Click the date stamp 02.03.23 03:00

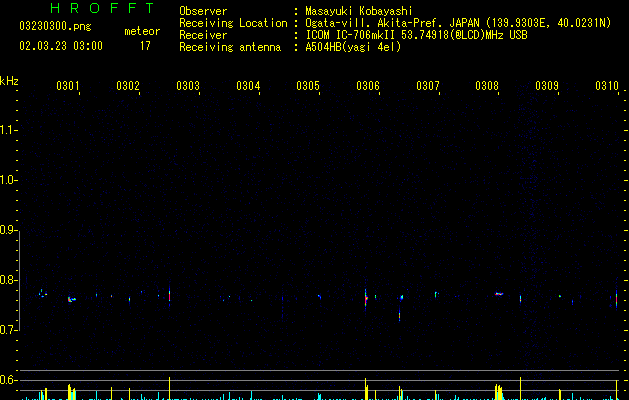[x=61, y=46]
